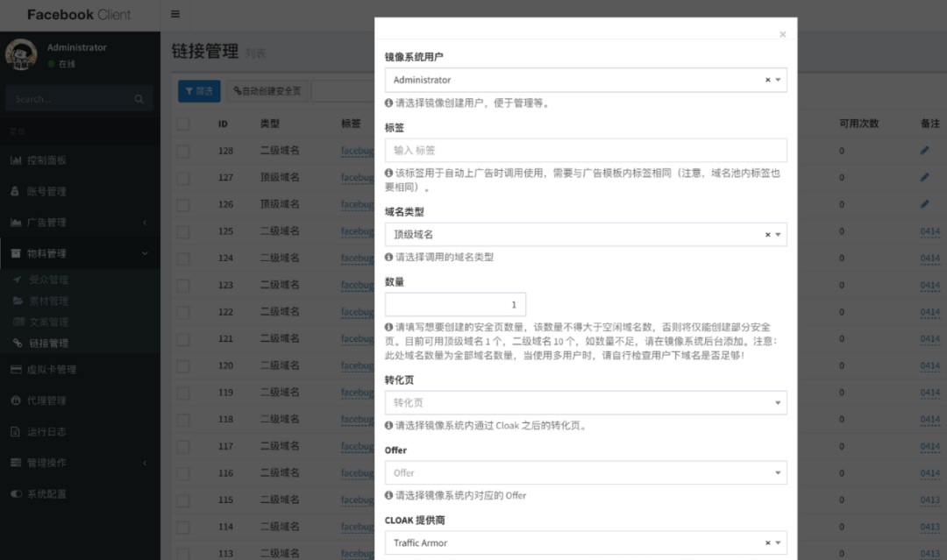Check the row checkbox for ID 126
Image resolution: width=947 pixels, height=560 pixels.
tap(183, 204)
